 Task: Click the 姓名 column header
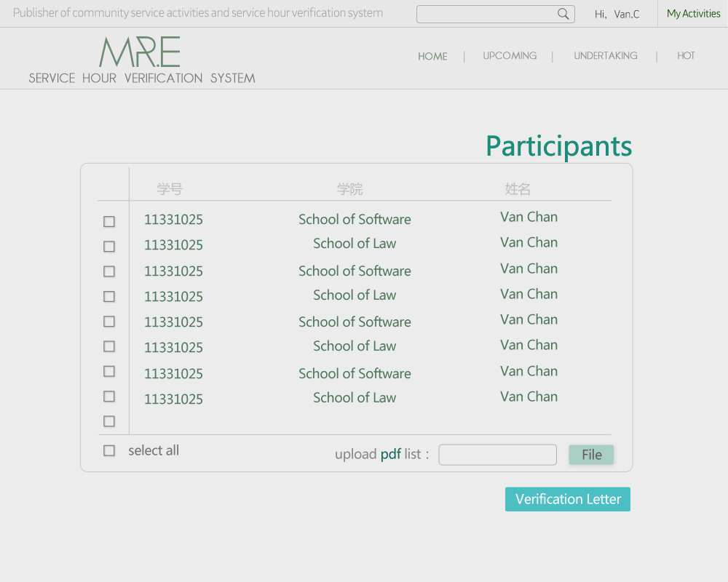click(x=518, y=189)
